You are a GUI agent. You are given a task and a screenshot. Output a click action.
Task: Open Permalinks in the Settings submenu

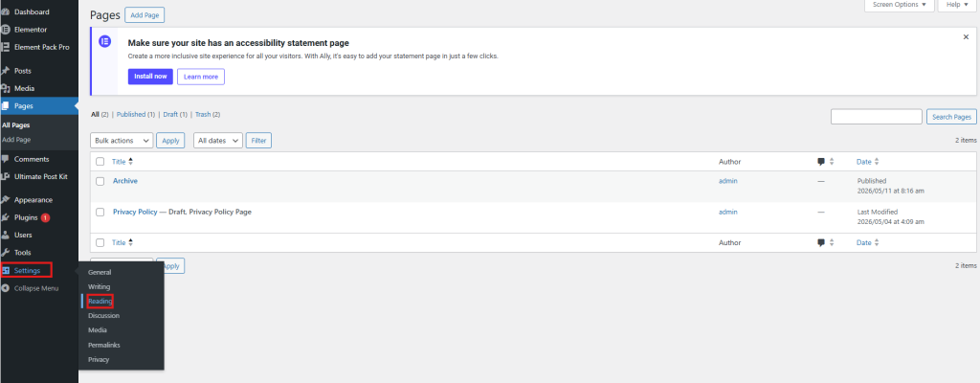tap(104, 345)
